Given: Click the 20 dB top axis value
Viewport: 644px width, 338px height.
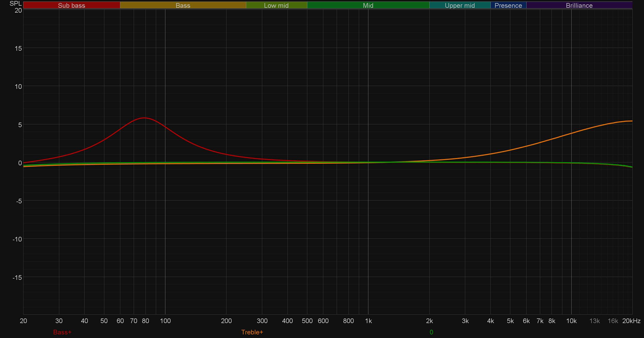Looking at the screenshot, I should 18,10.
